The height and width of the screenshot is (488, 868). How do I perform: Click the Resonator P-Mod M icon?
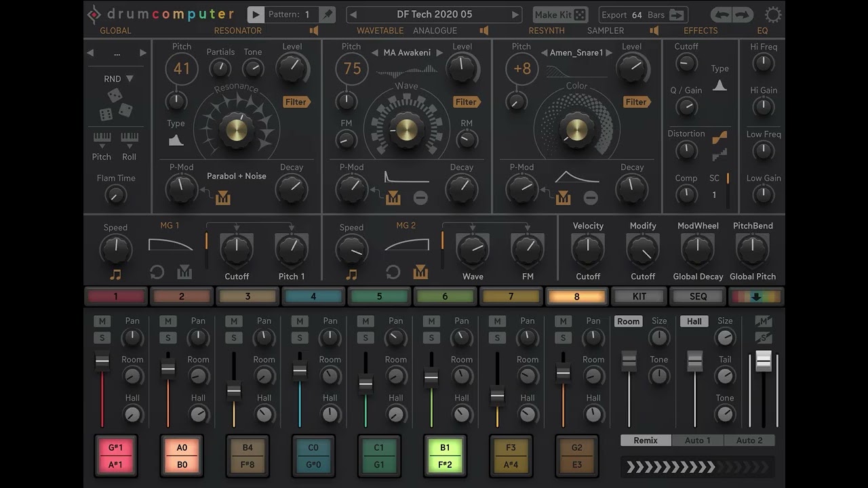point(223,198)
